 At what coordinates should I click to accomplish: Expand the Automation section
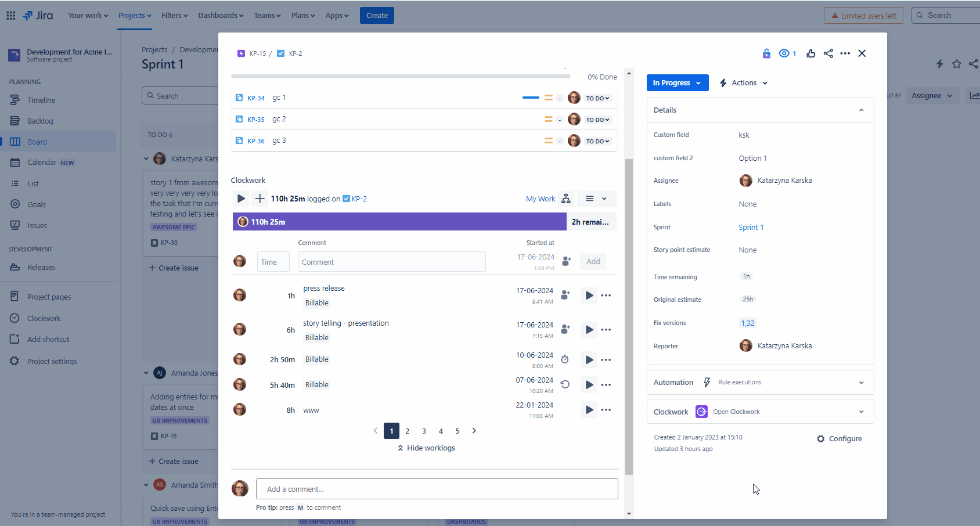[861, 383]
